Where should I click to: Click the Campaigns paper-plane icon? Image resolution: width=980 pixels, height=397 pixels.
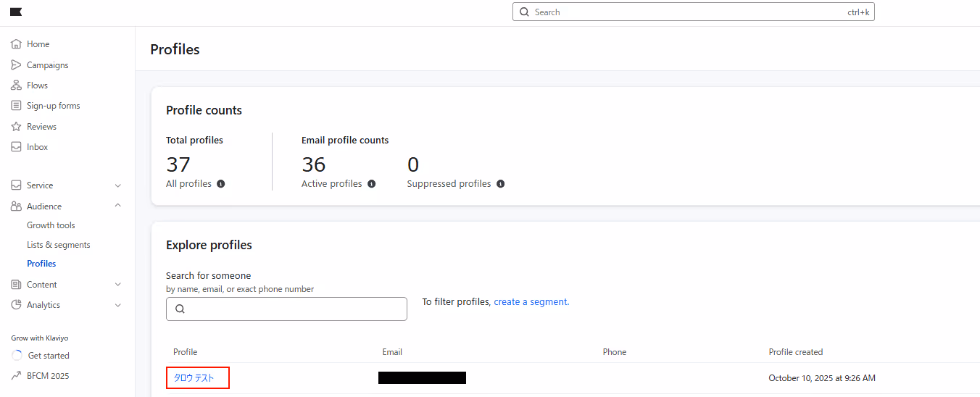pyautogui.click(x=16, y=65)
